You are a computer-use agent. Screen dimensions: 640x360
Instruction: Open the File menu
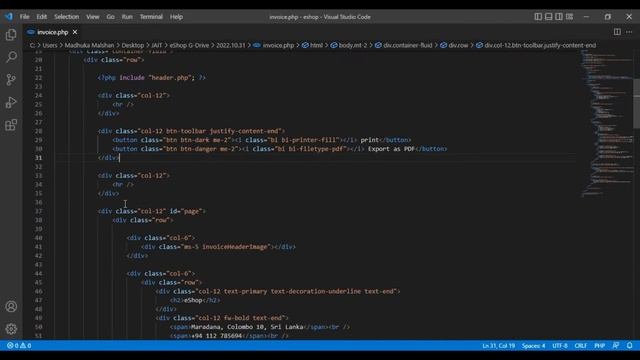click(24, 17)
